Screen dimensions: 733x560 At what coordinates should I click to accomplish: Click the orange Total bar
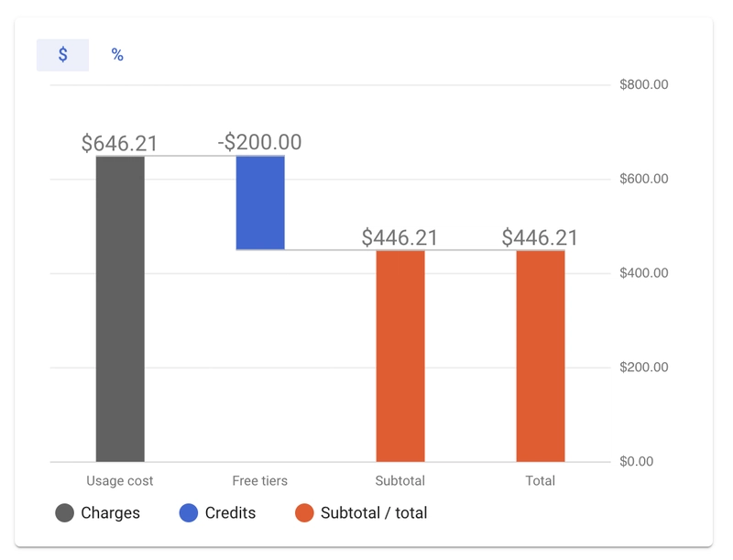541,356
